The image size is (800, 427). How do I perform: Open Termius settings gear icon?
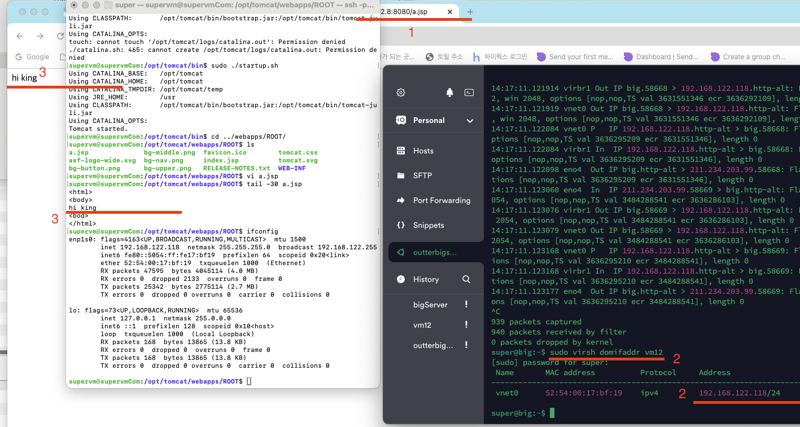(401, 92)
